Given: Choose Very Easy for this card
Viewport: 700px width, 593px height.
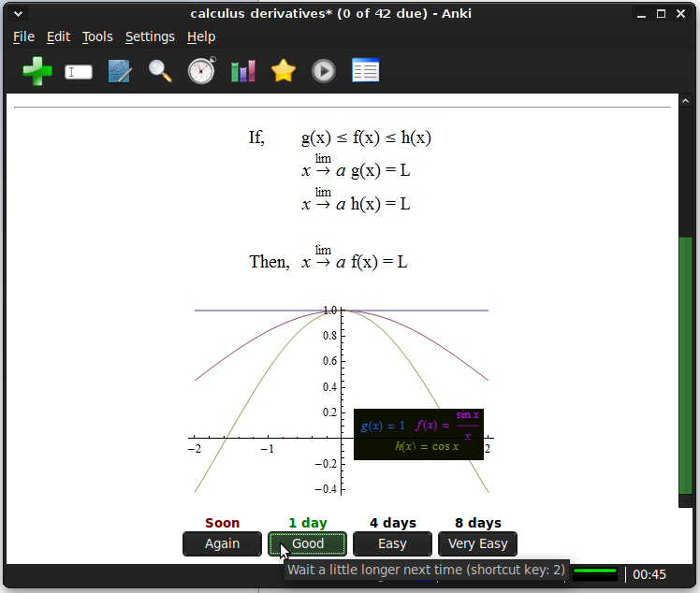Looking at the screenshot, I should pyautogui.click(x=477, y=543).
